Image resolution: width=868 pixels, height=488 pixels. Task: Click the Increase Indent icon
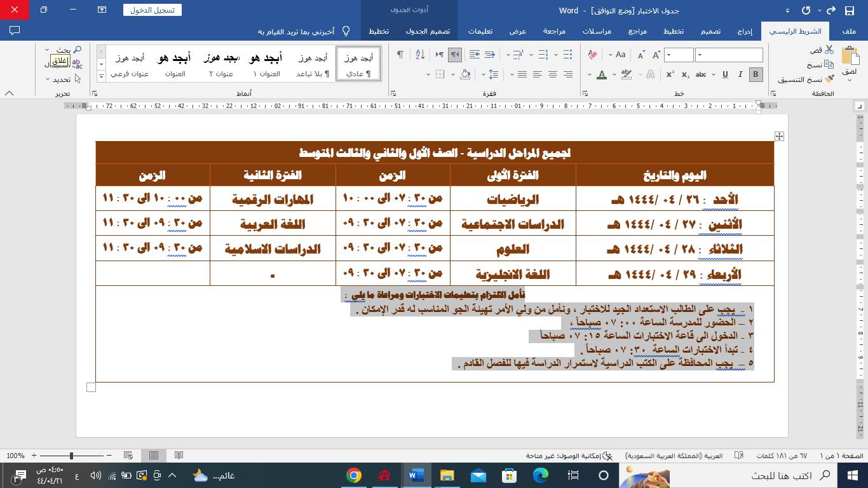475,55
